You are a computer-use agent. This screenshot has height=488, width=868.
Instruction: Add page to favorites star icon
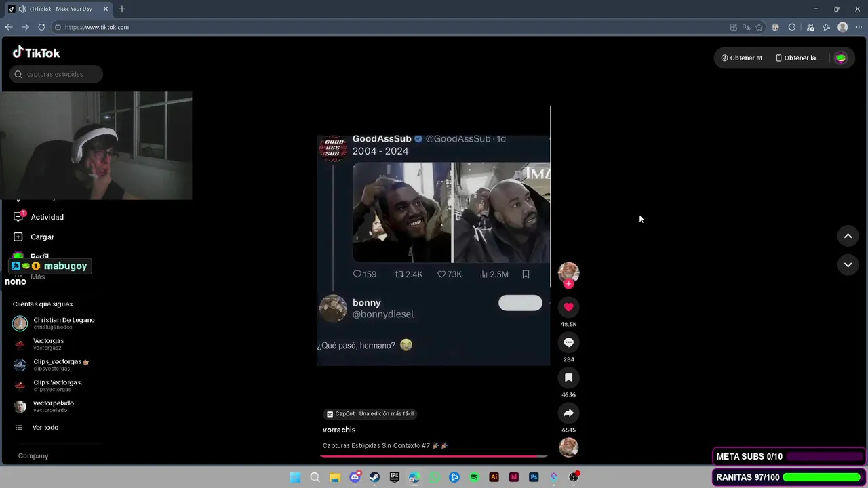(759, 27)
